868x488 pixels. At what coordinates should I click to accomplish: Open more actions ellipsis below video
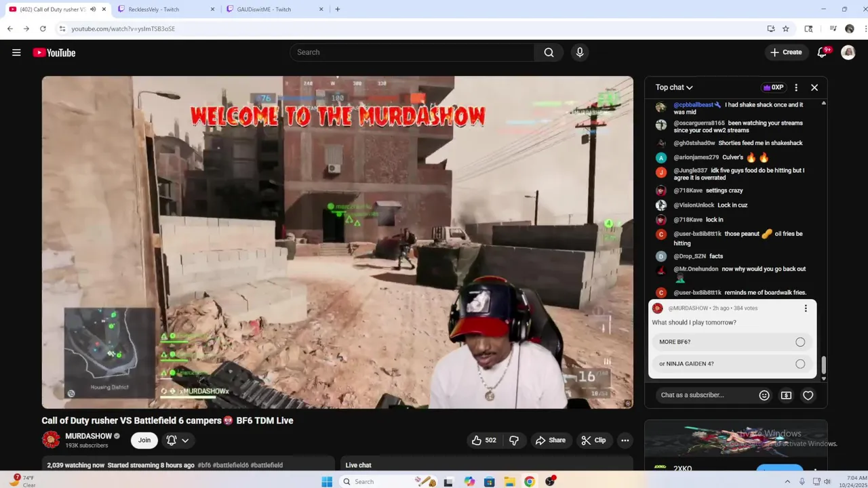(625, 441)
